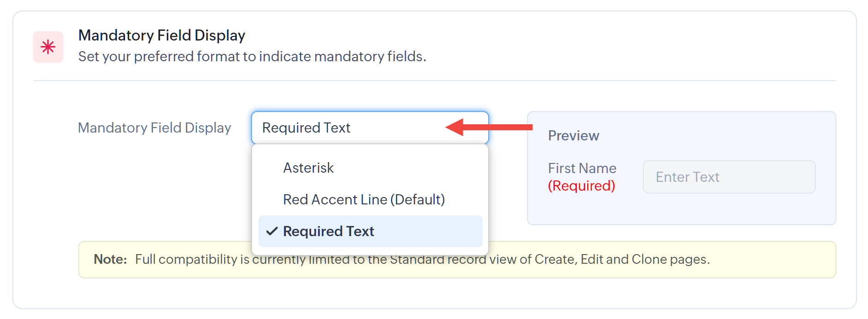The height and width of the screenshot is (319, 868).
Task: Click the pink asterisk icon in header
Action: point(48,47)
